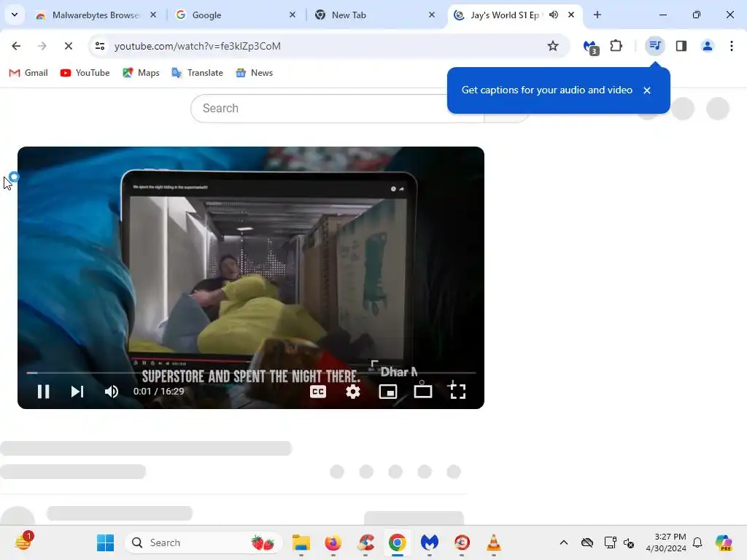Open the Malwarebytes extension icon
747x560 pixels.
(591, 47)
